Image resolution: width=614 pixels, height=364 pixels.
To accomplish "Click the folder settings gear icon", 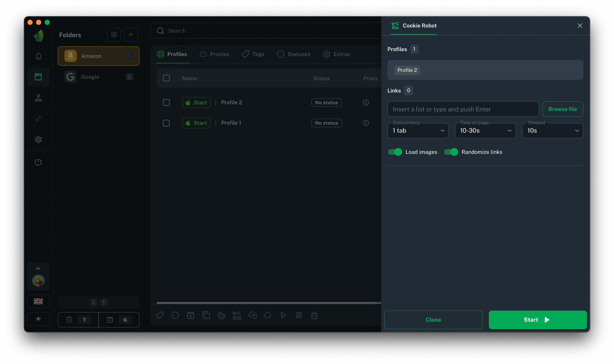I will coord(114,35).
